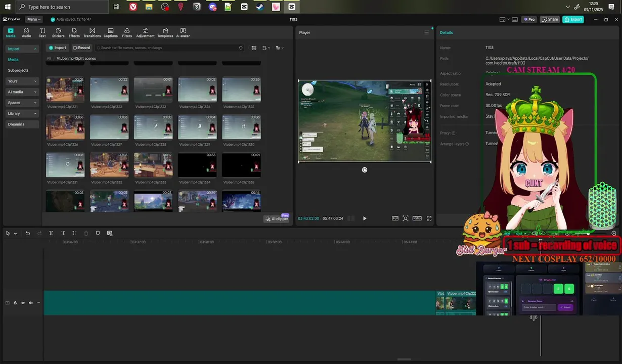Select the All breadcrumb

click(x=49, y=58)
